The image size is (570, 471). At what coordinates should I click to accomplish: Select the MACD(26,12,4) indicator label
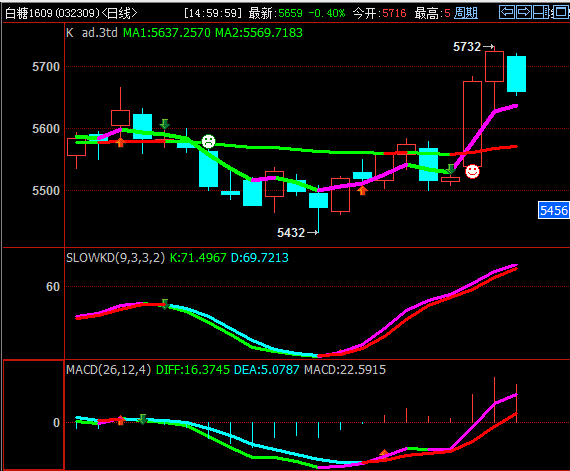point(108,370)
